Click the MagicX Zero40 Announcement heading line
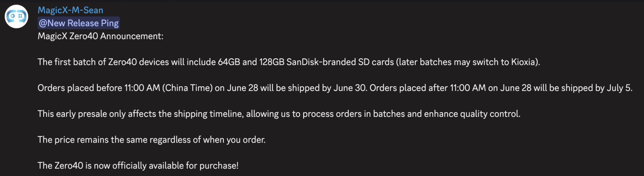Viewport: 644px width, 176px height. (x=100, y=36)
